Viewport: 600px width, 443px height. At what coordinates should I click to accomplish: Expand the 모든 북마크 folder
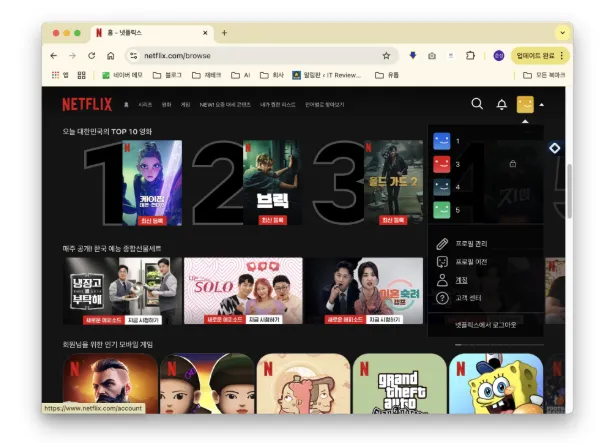[544, 75]
